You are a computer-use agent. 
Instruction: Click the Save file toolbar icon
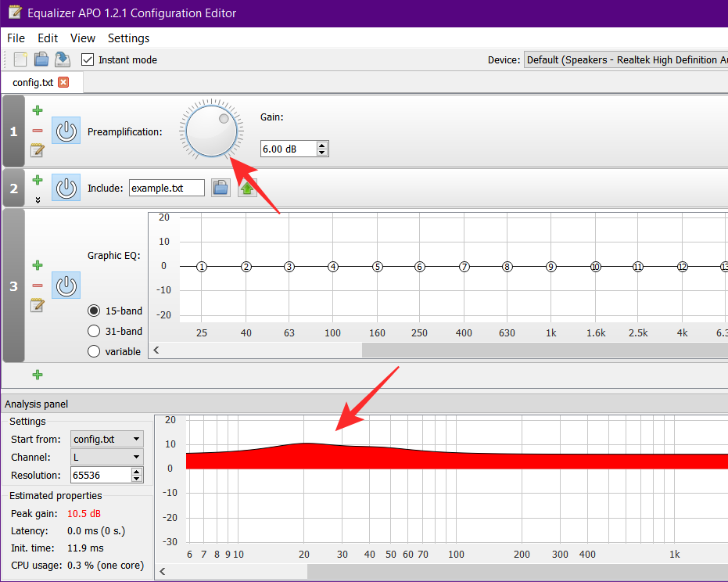coord(63,59)
